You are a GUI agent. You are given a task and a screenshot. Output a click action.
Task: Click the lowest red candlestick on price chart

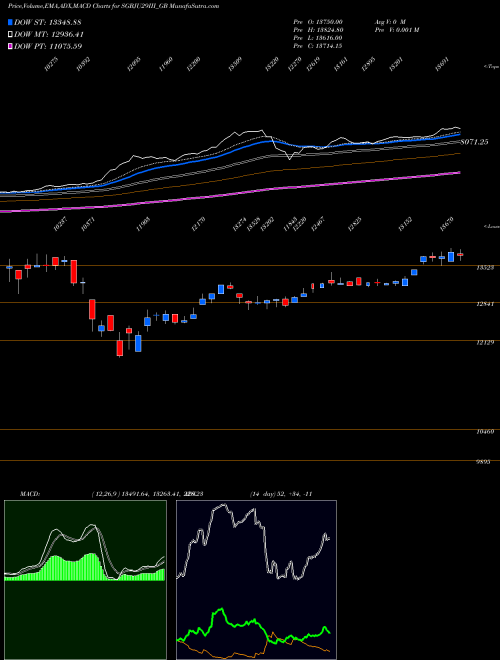[x=120, y=347]
